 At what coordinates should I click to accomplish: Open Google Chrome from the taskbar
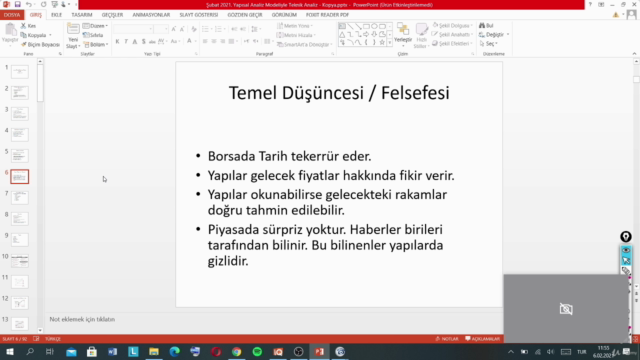pos(236,351)
